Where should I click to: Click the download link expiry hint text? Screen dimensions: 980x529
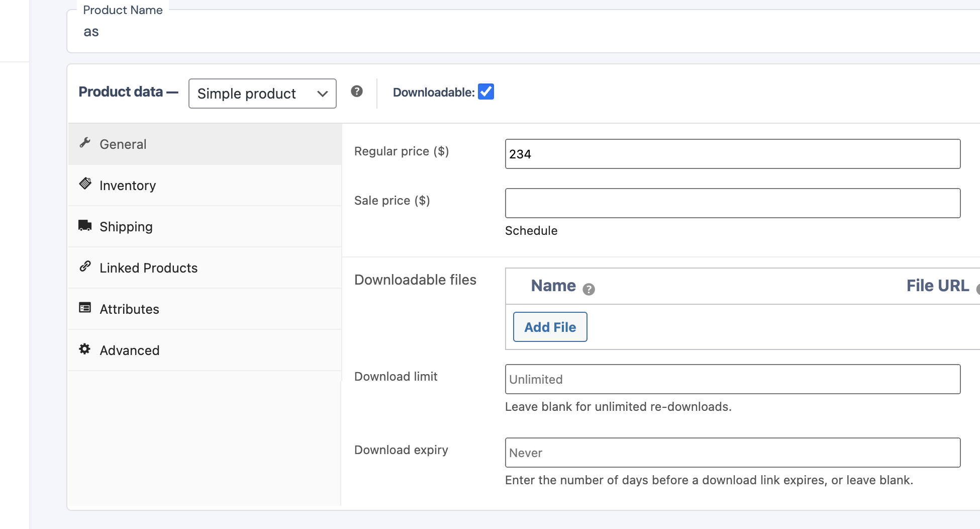709,480
